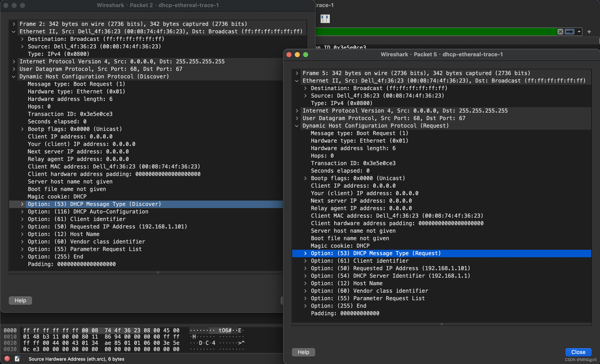Select Magic cookie: DHCP row in Packet 5
The image size is (600, 364).
point(442,246)
